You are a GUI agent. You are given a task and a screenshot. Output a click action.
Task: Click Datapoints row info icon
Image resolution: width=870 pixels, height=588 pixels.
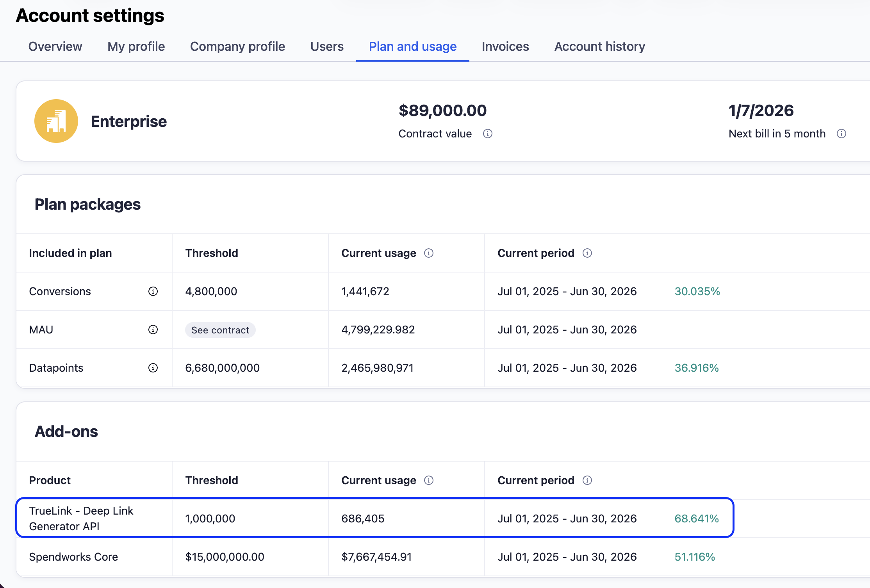(x=153, y=368)
